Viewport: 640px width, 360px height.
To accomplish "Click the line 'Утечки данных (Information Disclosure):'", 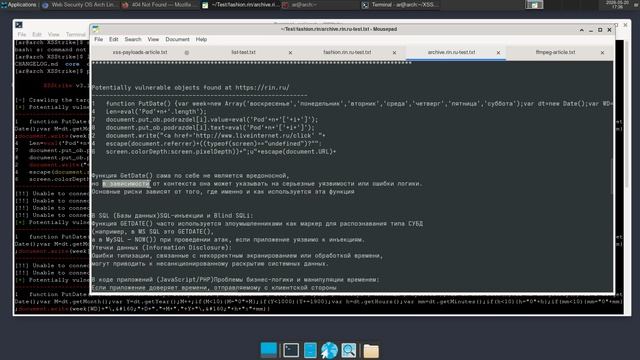I will tap(162, 248).
